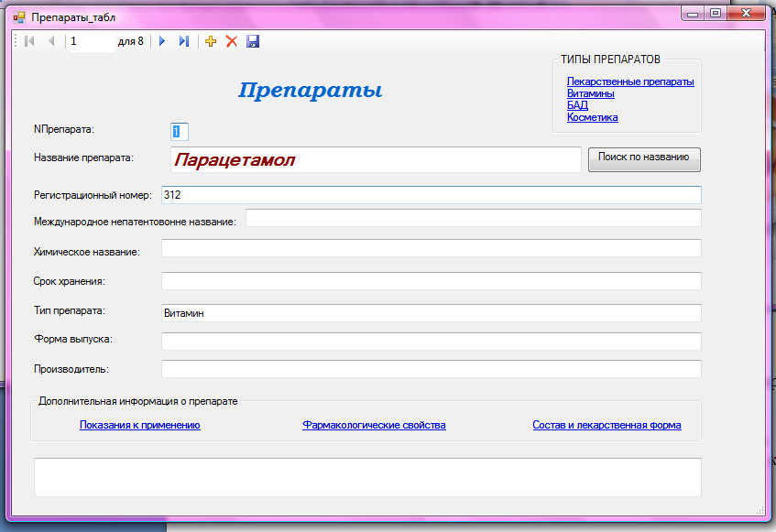Click the Срок хранения field
The width and height of the screenshot is (776, 532).
[x=431, y=280]
